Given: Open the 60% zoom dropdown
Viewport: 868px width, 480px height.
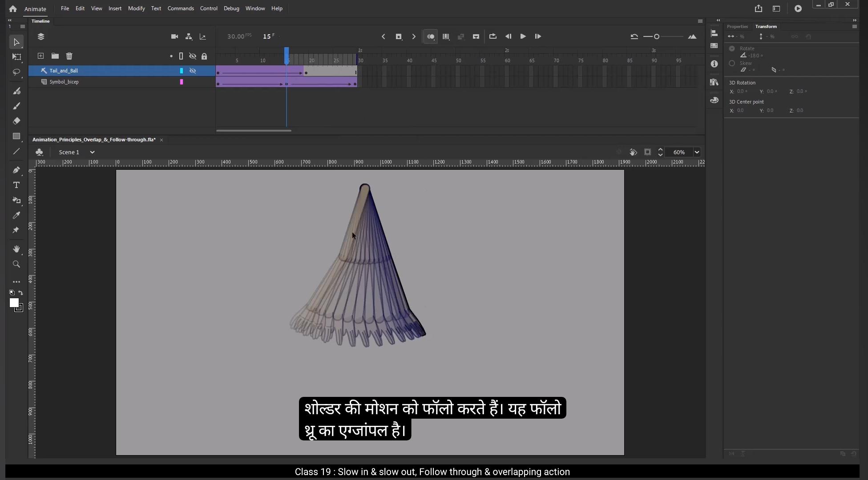Looking at the screenshot, I should point(697,152).
